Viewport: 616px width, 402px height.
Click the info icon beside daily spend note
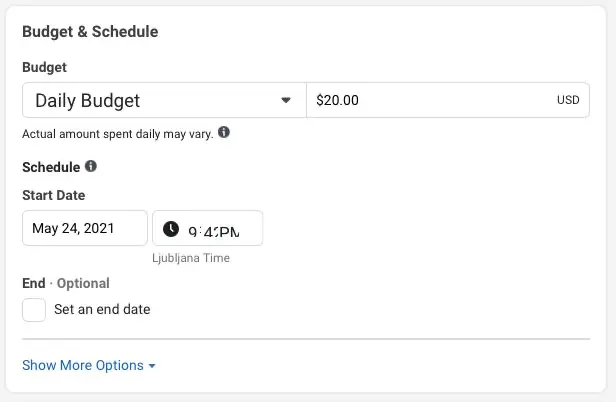224,132
